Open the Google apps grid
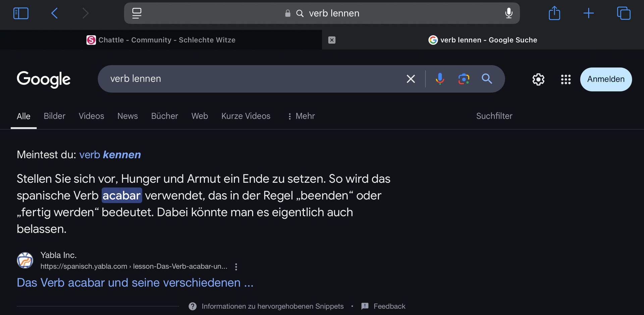The width and height of the screenshot is (644, 315). [x=566, y=79]
